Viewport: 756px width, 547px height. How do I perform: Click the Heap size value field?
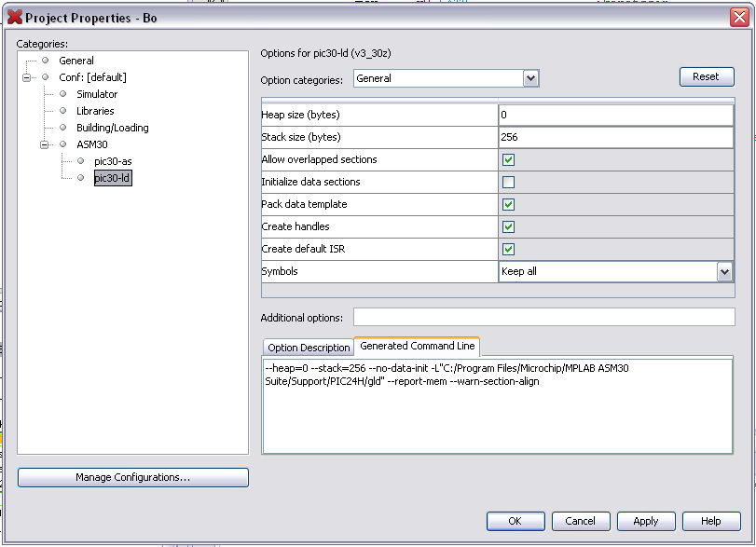(615, 115)
